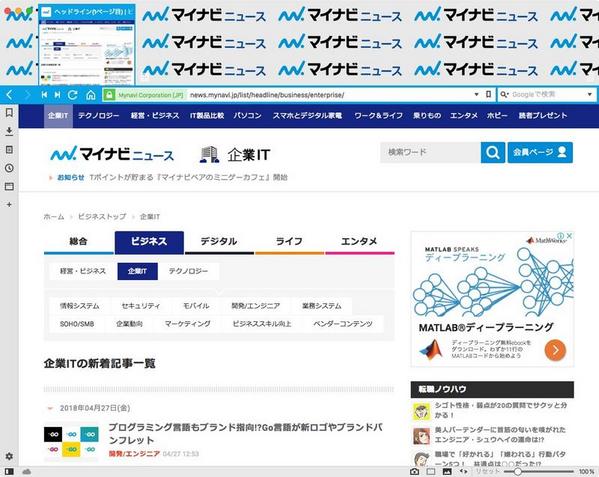This screenshot has height=477, width=599.
Task: Click the cloud sync status icon
Action: pyautogui.click(x=26, y=472)
